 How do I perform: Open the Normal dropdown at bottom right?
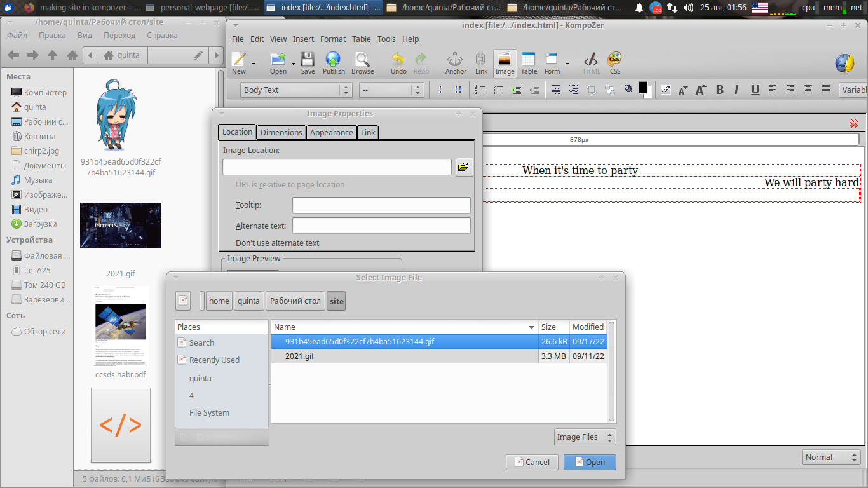point(831,457)
